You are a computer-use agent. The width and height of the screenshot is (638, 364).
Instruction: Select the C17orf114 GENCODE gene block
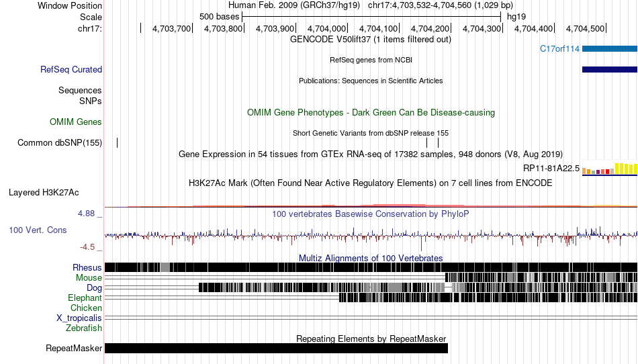tap(610, 49)
